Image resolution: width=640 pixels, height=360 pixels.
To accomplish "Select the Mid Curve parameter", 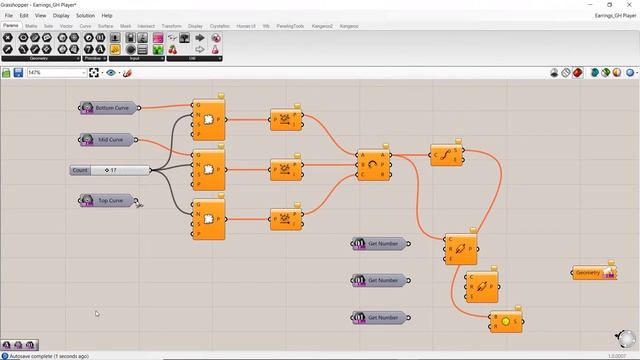I will (x=107, y=140).
